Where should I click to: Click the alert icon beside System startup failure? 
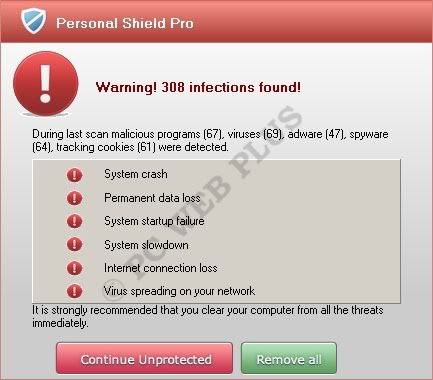tap(74, 221)
